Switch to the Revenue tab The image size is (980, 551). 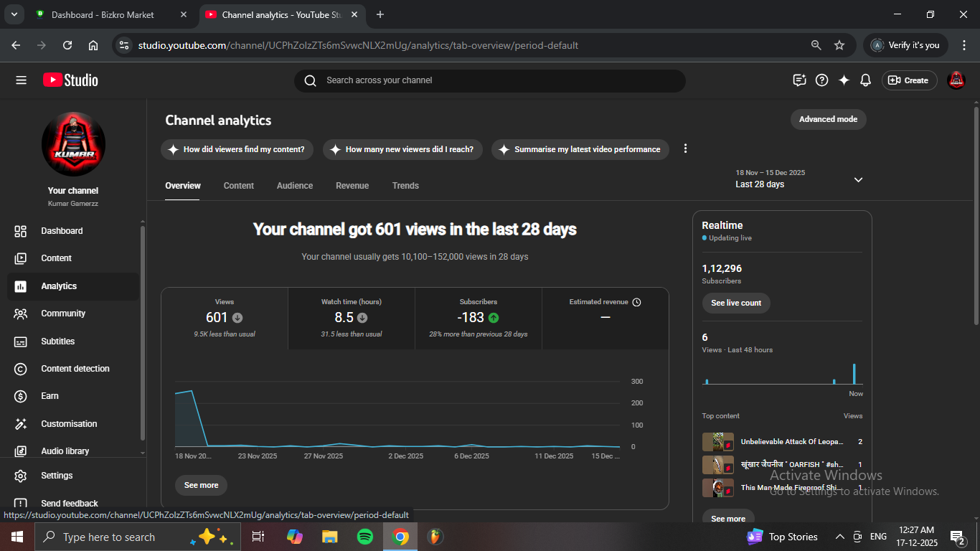click(352, 186)
